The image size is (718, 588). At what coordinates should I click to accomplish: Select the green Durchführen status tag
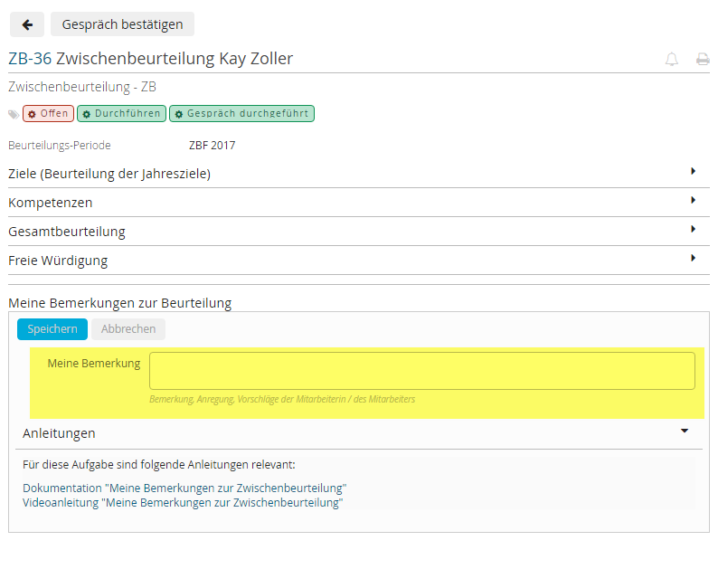point(121,114)
